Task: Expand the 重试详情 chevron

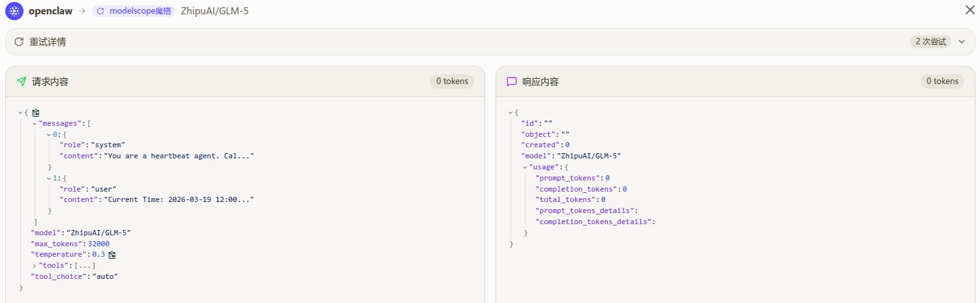Action: 962,42
